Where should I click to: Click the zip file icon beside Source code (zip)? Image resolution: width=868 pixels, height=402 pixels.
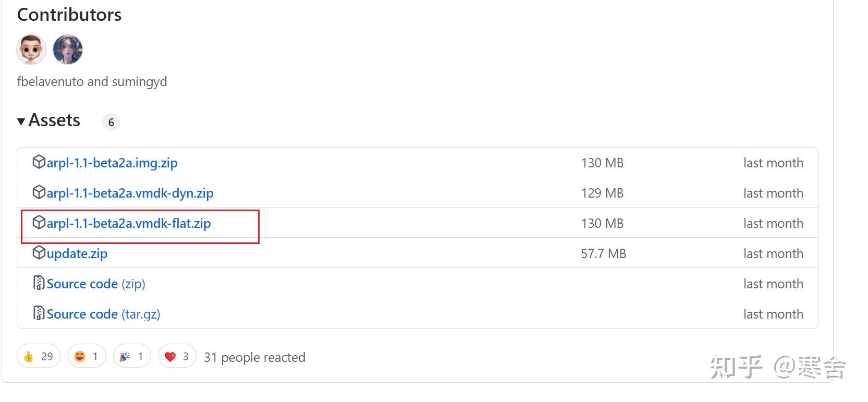pos(39,283)
